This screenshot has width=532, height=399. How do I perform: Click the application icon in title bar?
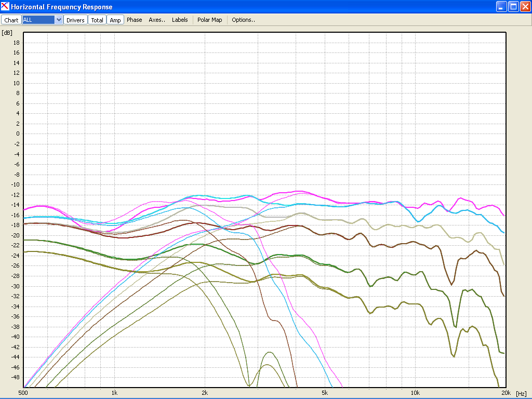point(5,6)
